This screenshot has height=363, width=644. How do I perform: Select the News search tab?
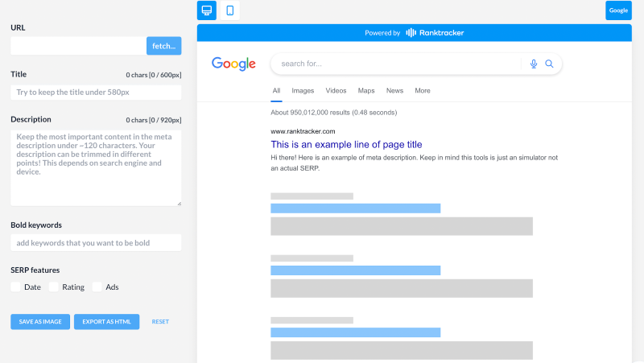[394, 91]
